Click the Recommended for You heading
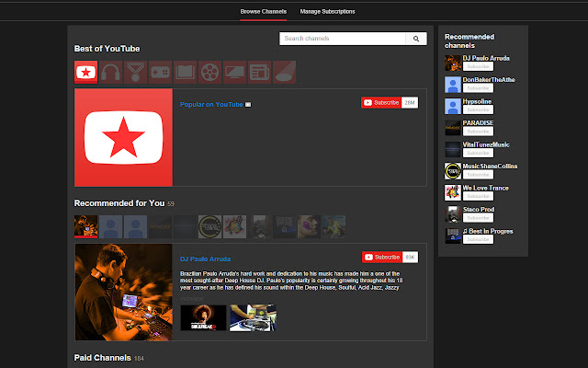The image size is (588, 368). coord(119,203)
